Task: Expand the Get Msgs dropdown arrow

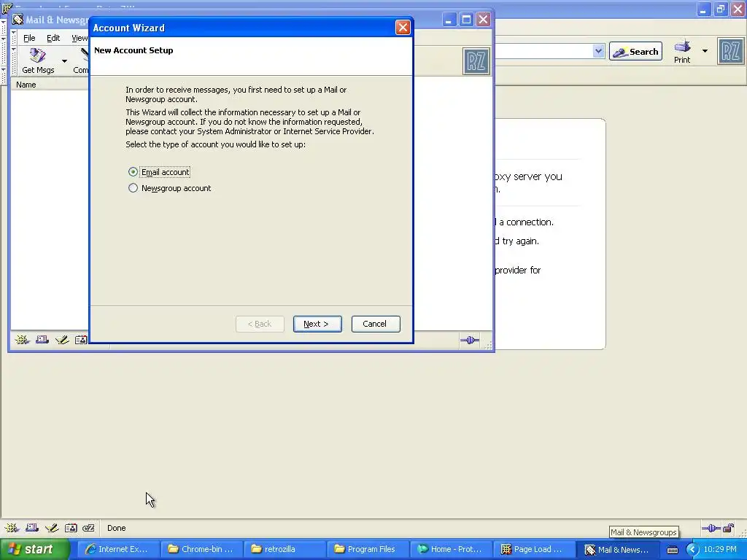Action: pyautogui.click(x=64, y=61)
